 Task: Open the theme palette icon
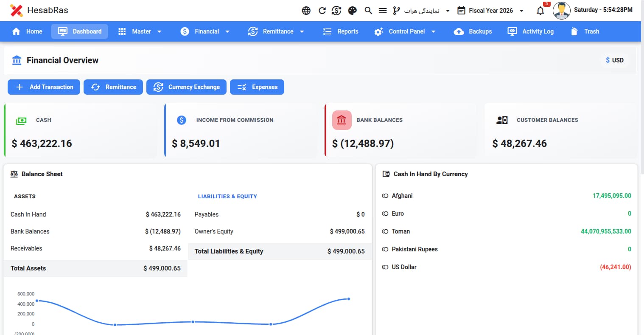tap(353, 11)
